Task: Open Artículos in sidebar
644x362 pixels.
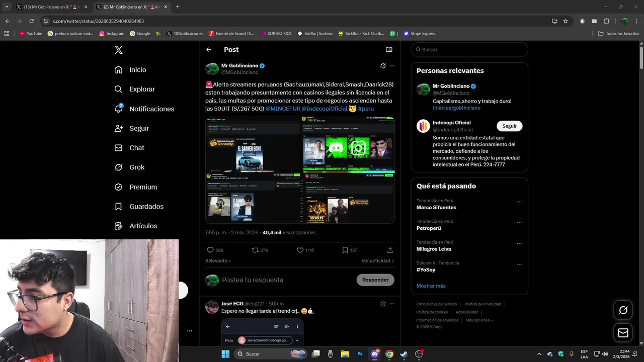Action: (135, 226)
